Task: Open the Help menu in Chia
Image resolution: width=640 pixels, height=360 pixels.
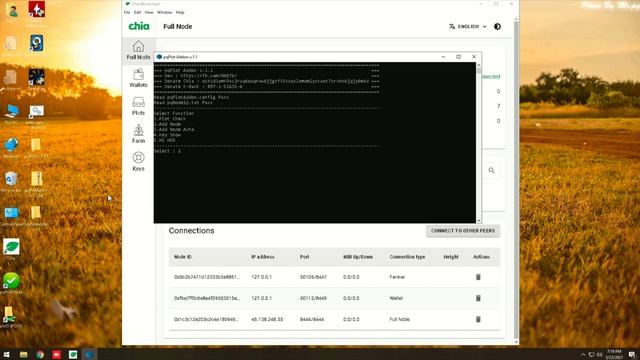Action: 180,12
